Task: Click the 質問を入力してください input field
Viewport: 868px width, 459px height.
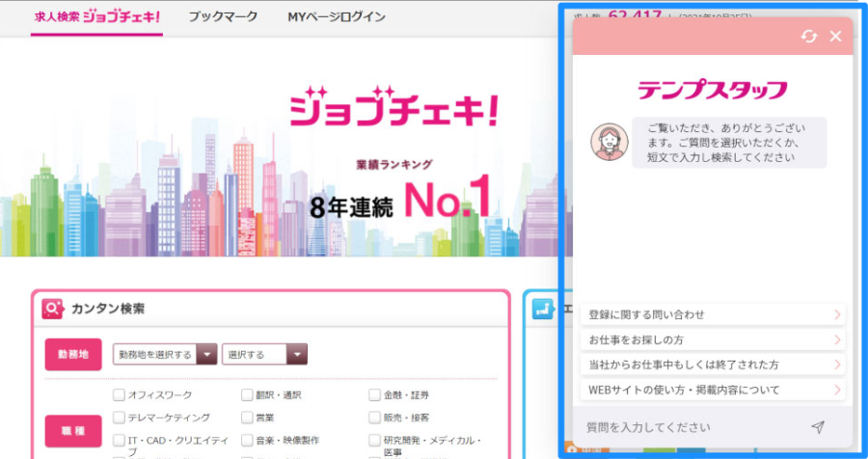Action: [x=692, y=427]
